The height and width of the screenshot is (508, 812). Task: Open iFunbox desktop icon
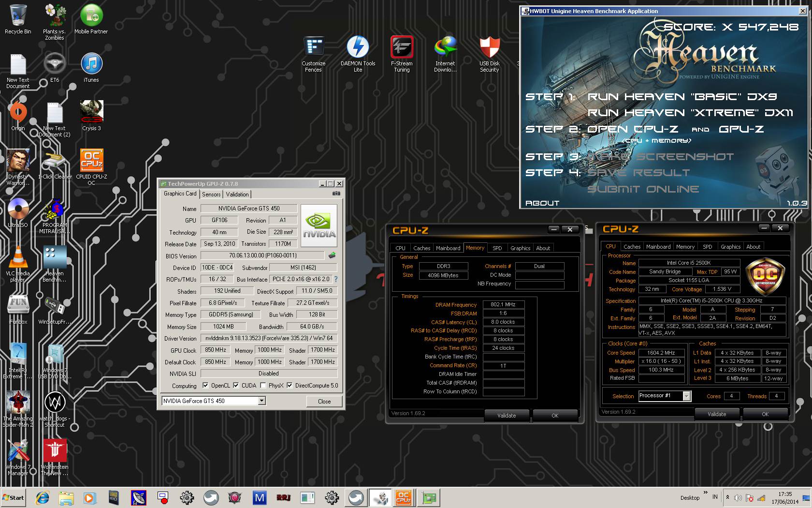(18, 310)
